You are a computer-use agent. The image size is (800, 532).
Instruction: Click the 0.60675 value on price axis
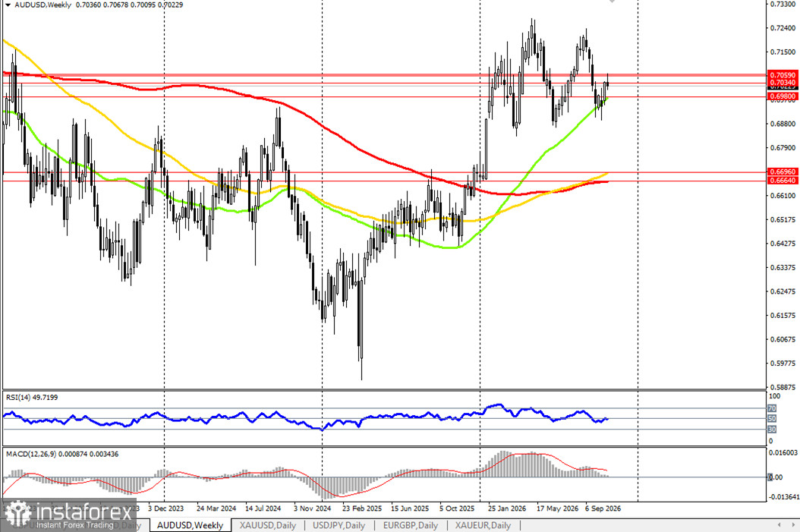point(783,340)
